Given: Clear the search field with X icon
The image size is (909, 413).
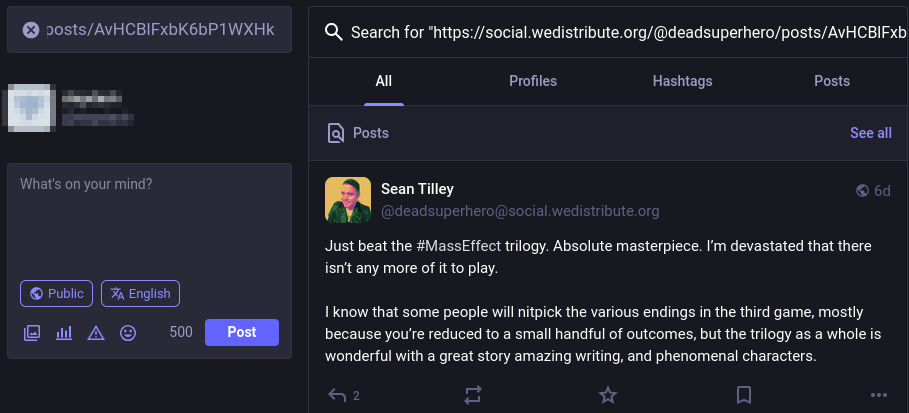Looking at the screenshot, I should (31, 30).
